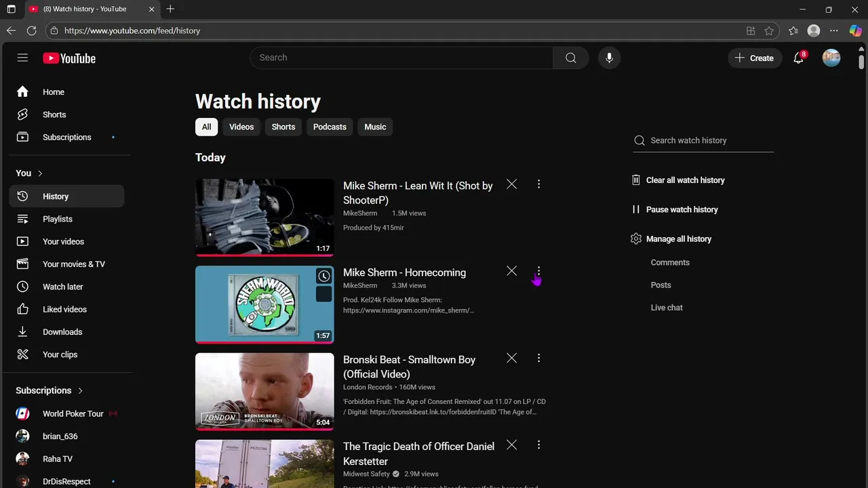Click the browser address bar URL
Viewport: 868px width, 488px height.
pos(132,30)
